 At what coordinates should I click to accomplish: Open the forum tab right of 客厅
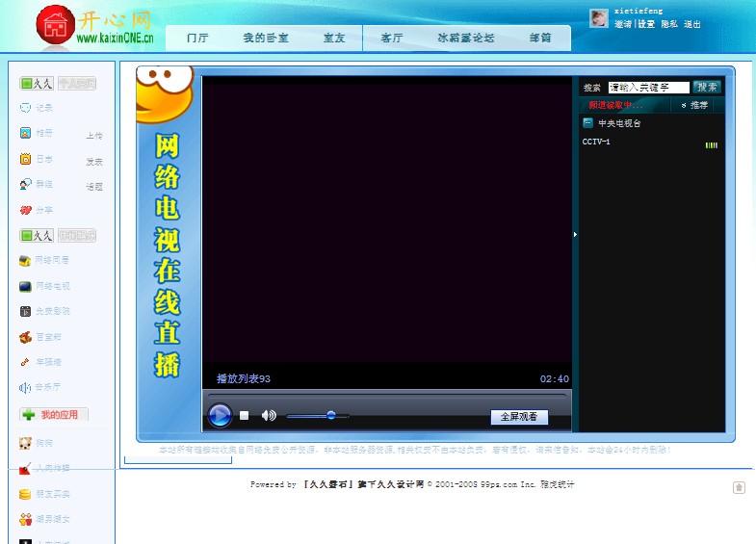coord(466,38)
